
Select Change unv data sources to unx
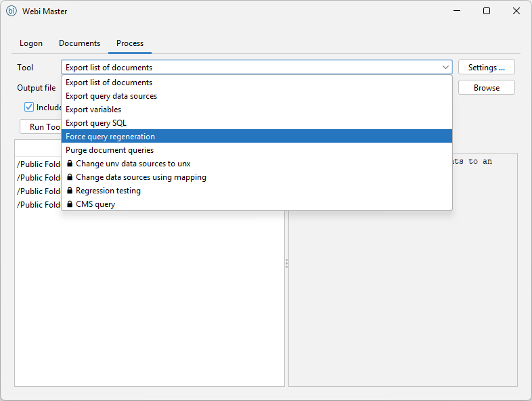click(257, 164)
